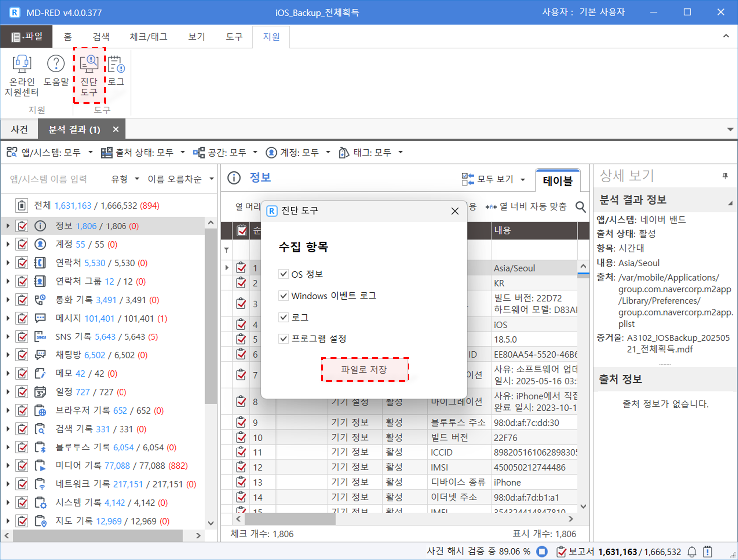The width and height of the screenshot is (738, 560).
Task: Click the 파일로 저장 button
Action: 364,370
